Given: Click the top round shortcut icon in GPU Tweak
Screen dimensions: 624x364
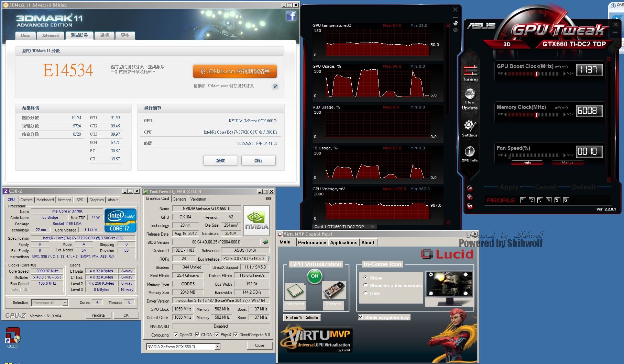Looking at the screenshot, I should [470, 189].
